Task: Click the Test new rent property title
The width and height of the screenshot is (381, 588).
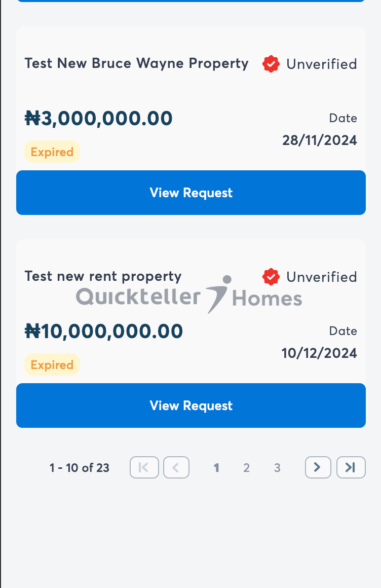Action: 103,276
